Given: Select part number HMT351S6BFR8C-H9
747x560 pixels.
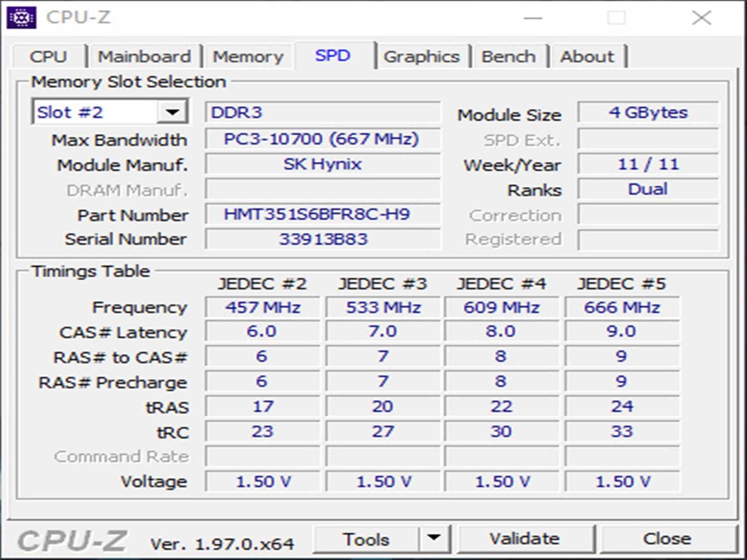Looking at the screenshot, I should (x=323, y=214).
